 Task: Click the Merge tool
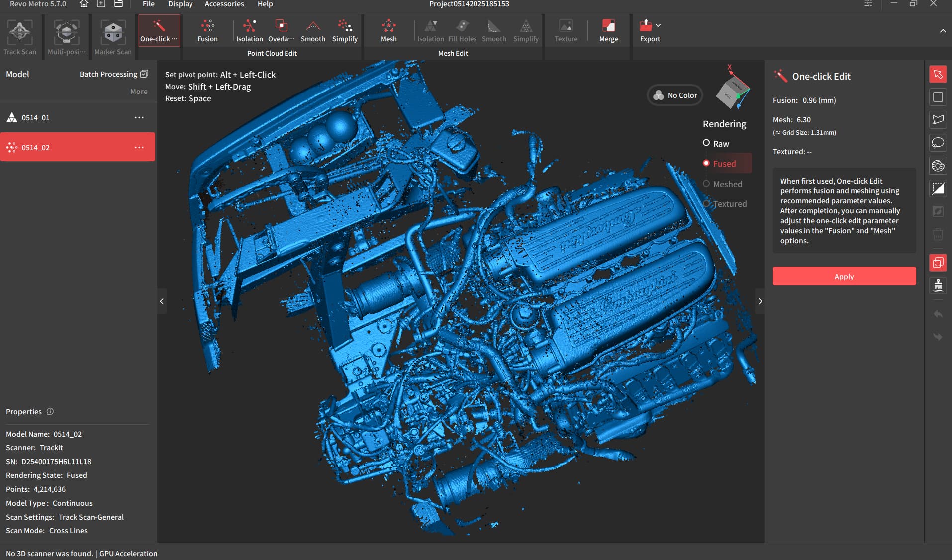(609, 31)
